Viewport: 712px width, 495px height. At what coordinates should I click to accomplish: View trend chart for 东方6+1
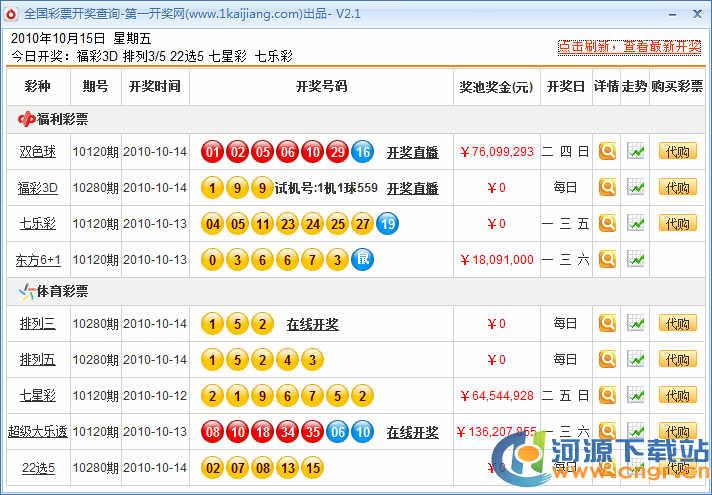click(636, 259)
